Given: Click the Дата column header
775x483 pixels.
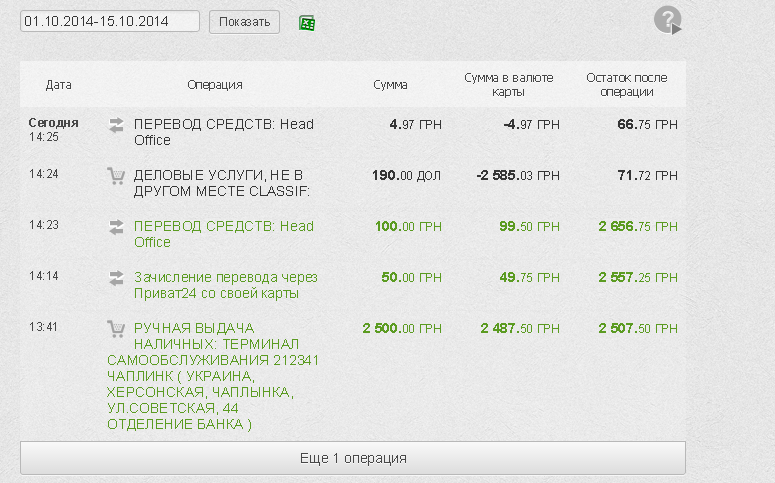Looking at the screenshot, I should tap(58, 85).
